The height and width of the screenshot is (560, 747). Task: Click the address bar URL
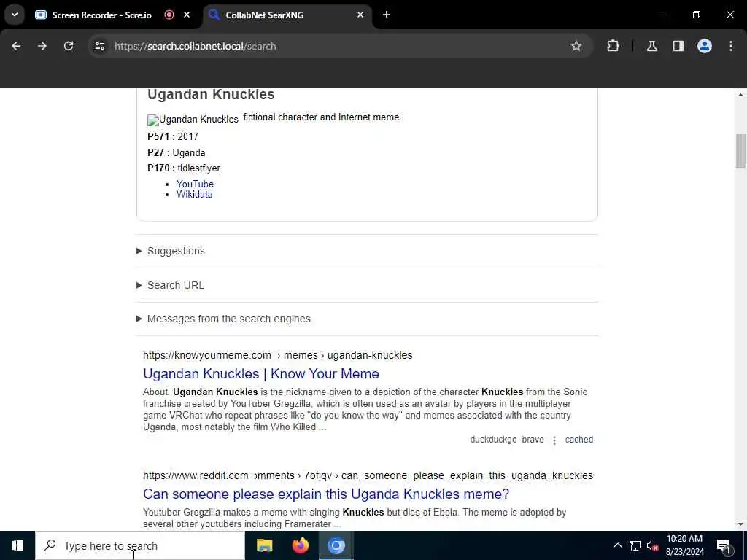pos(196,46)
